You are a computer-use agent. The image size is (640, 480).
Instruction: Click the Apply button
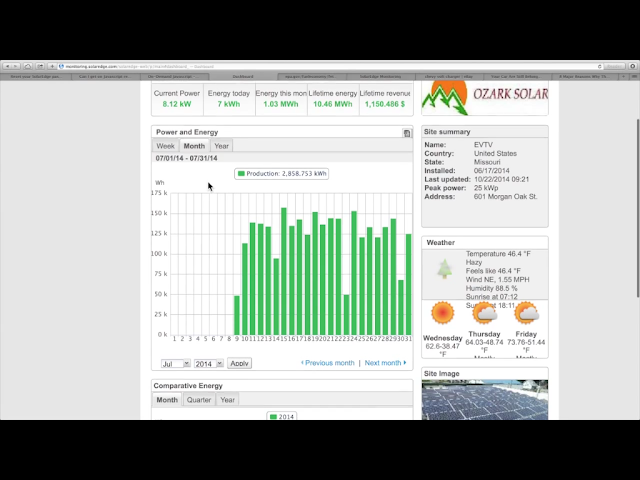pyautogui.click(x=239, y=363)
